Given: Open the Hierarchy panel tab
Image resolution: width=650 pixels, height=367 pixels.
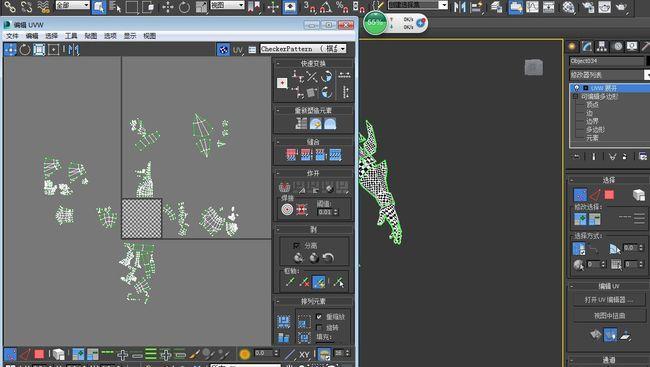Looking at the screenshot, I should (x=601, y=46).
